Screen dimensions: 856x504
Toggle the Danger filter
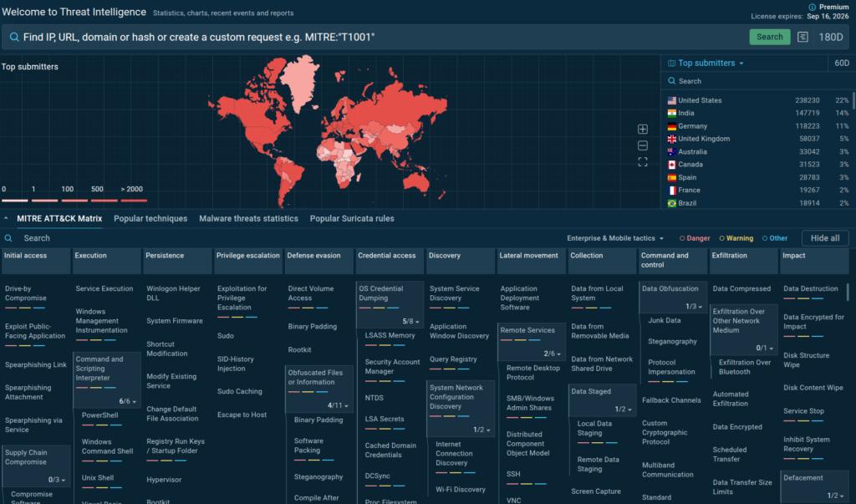click(x=695, y=238)
